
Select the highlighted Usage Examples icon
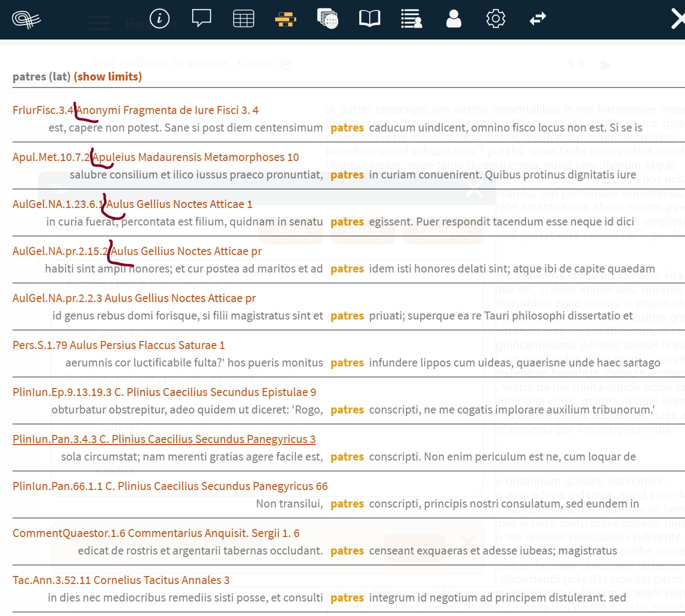pyautogui.click(x=286, y=19)
